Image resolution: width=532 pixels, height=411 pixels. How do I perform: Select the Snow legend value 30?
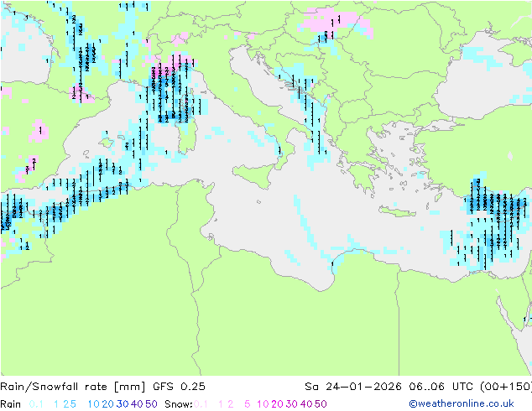point(292,404)
